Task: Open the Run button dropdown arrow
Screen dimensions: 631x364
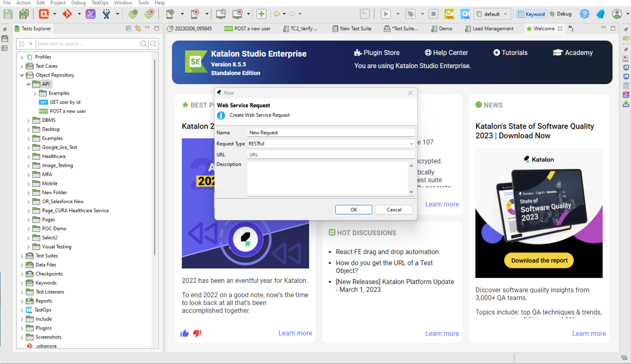Action: [398, 14]
